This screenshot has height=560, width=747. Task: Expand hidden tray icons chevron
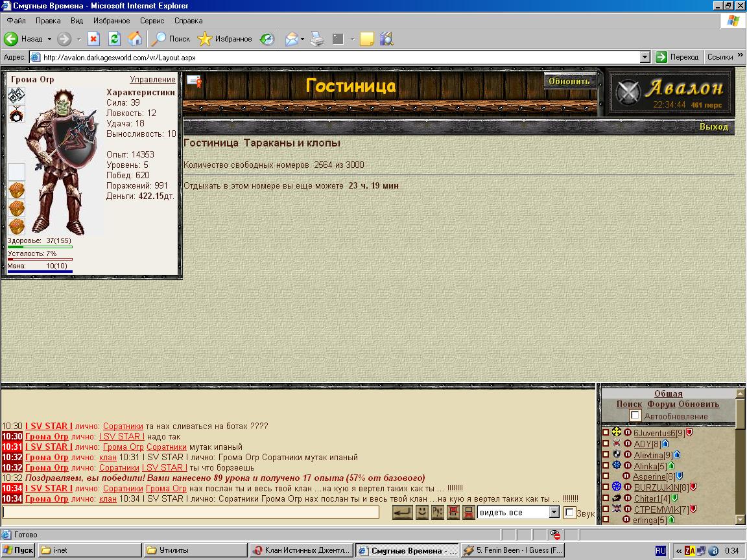point(679,551)
